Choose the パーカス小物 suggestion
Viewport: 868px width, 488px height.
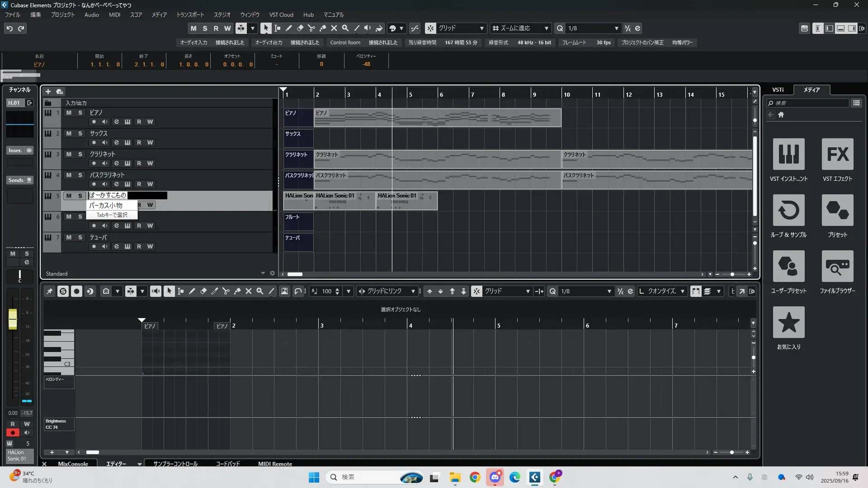click(x=106, y=205)
